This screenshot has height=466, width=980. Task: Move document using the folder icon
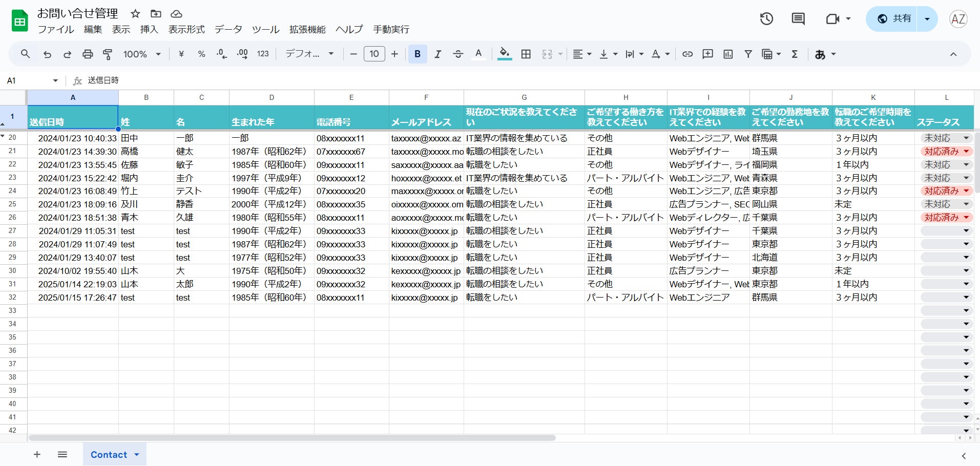(156, 14)
